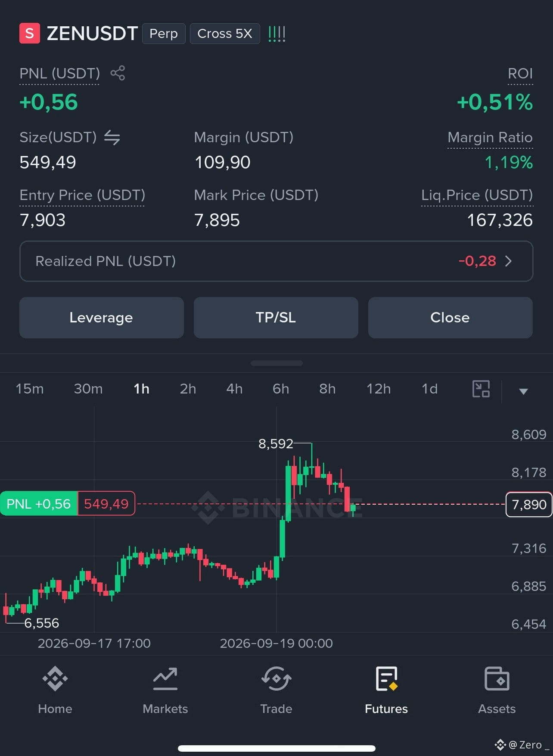Screen dimensions: 553x756
Task: Change Cross 5X margin mode
Action: click(225, 34)
